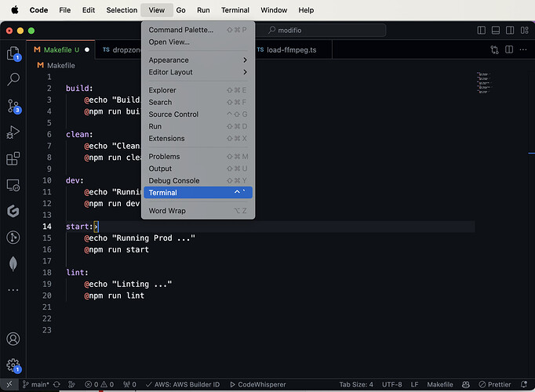Open the Manage gear icon
This screenshot has width=535, height=392.
tap(13, 365)
